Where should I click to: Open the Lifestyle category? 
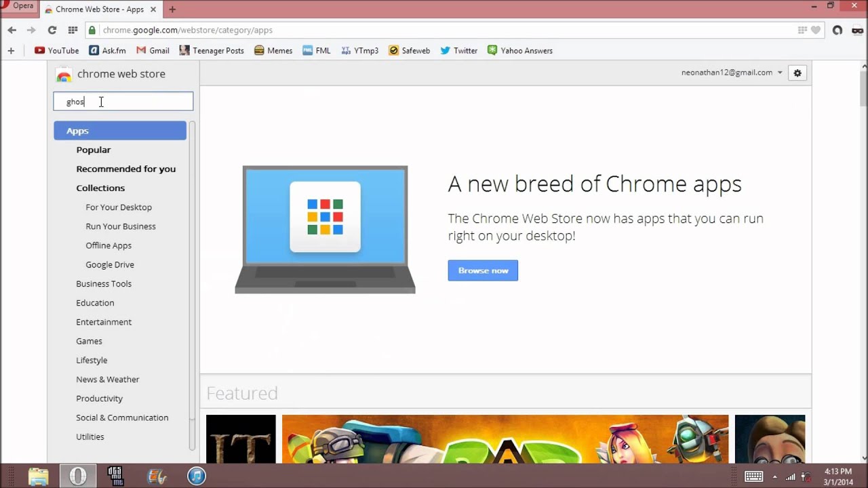[92, 361]
